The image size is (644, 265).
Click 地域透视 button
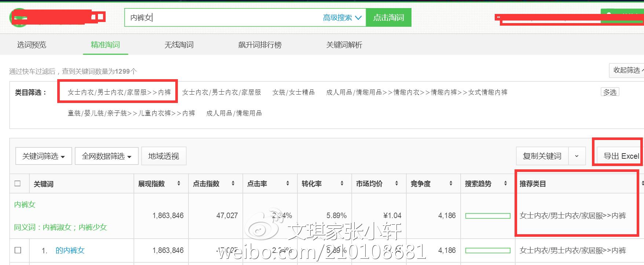pyautogui.click(x=164, y=156)
